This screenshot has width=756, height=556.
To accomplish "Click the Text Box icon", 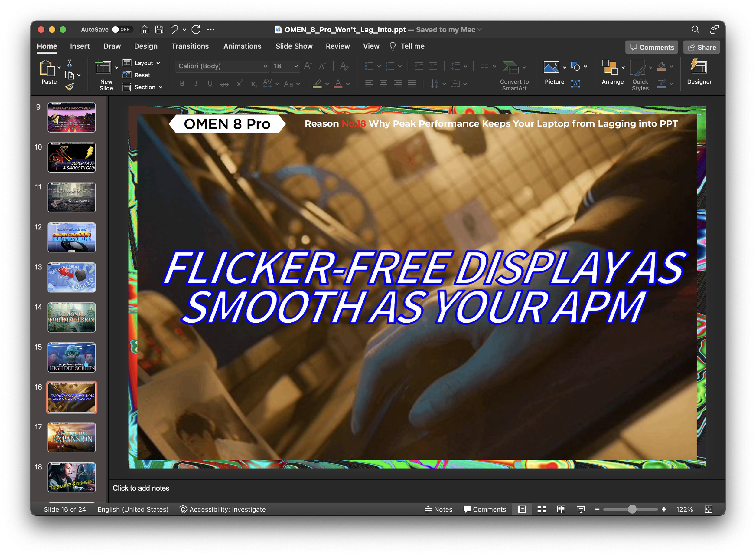I will click(576, 84).
